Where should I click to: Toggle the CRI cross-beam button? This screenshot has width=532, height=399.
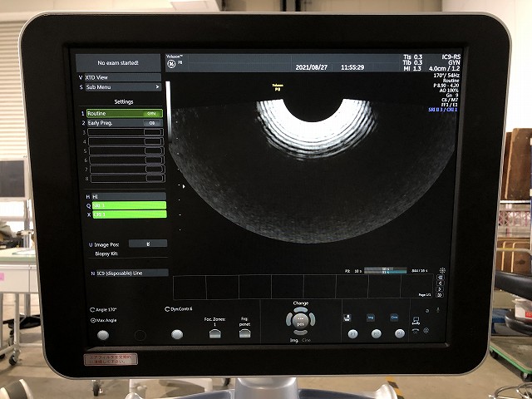tap(130, 214)
